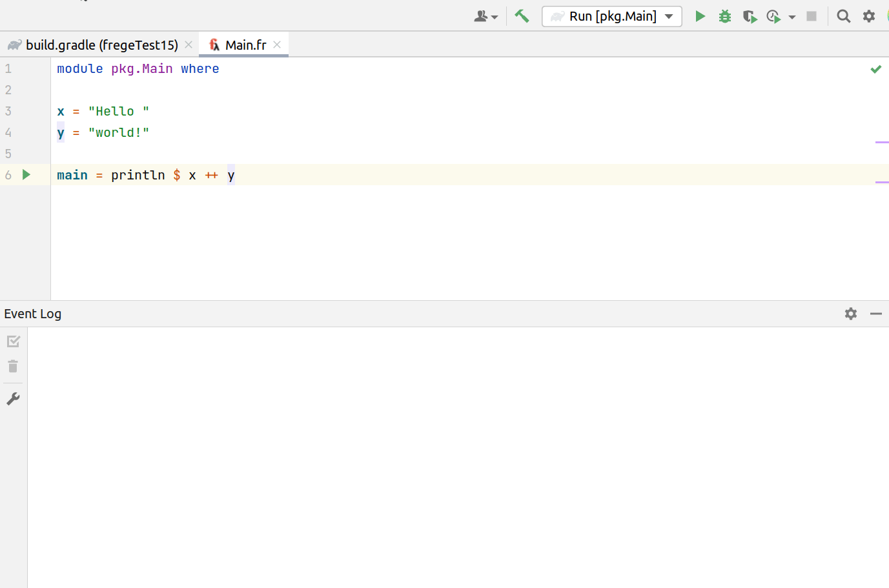Open dropdown arrow next to profiler icon
889x588 pixels.
(792, 17)
